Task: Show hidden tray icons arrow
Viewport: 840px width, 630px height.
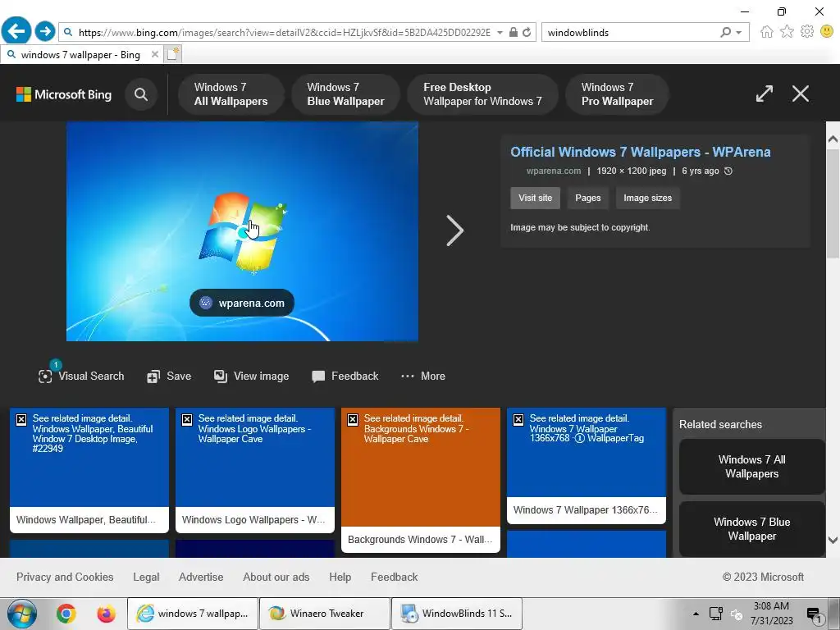Action: [x=696, y=614]
